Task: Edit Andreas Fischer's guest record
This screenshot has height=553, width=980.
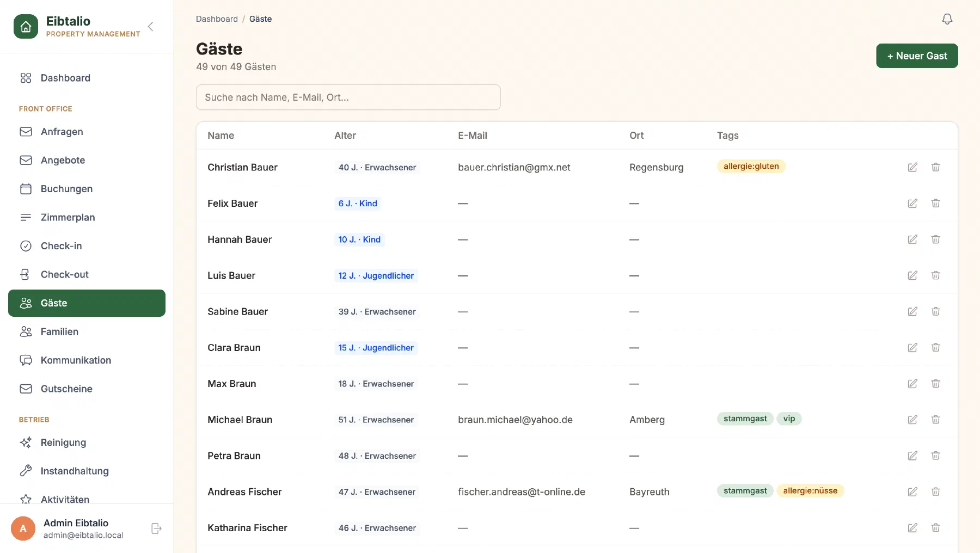Action: pyautogui.click(x=912, y=491)
